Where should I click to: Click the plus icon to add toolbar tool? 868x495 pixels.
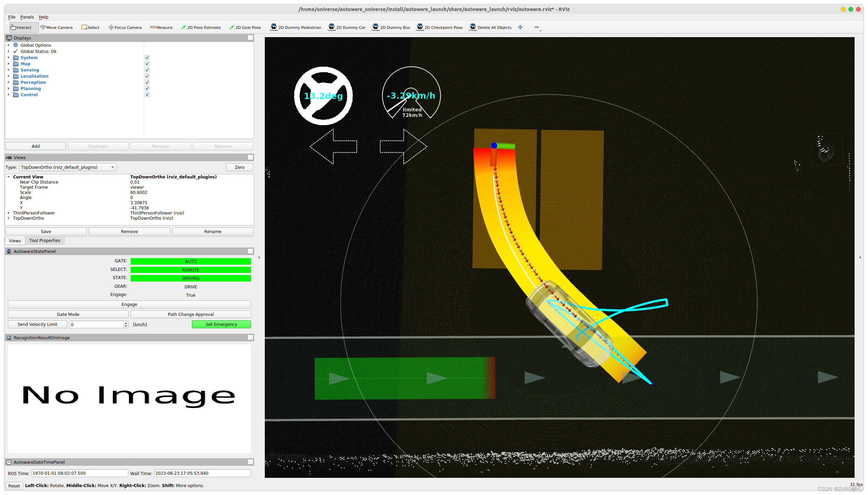pos(520,27)
